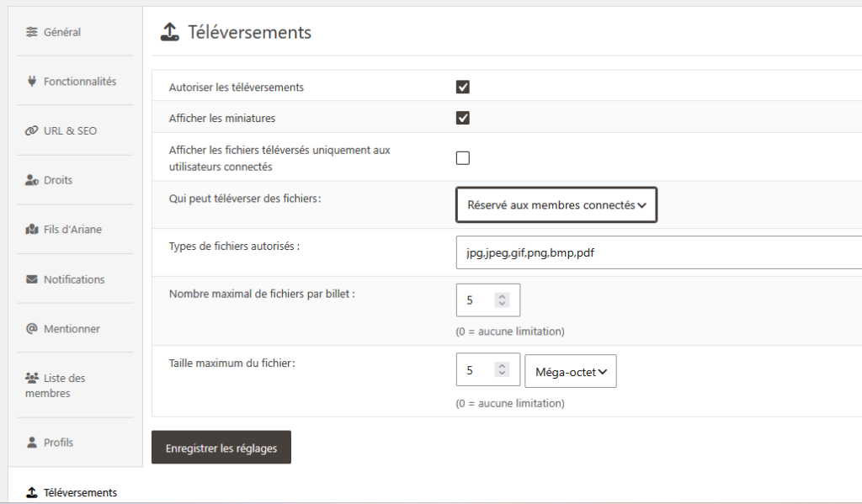Click Enregistrer les réglages button
The height and width of the screenshot is (504, 862).
221,448
